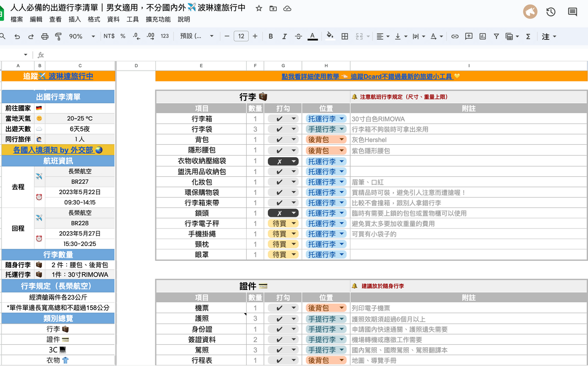Click the merge cells icon

[x=359, y=37]
